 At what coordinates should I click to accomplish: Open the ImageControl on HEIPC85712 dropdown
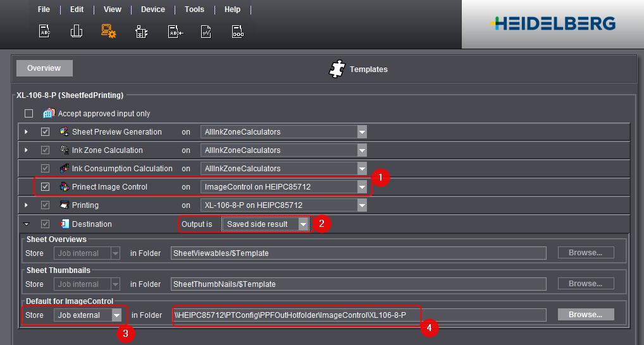362,187
